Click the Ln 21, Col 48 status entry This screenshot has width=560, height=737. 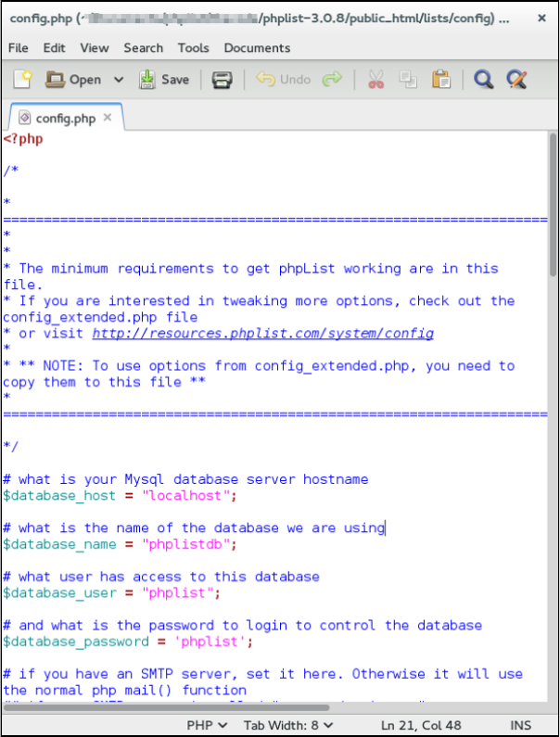pyautogui.click(x=421, y=725)
